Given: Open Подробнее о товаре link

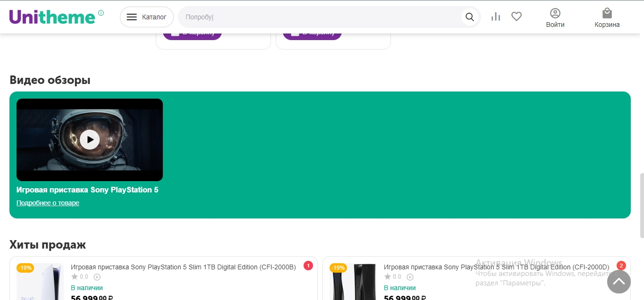Looking at the screenshot, I should [x=48, y=203].
